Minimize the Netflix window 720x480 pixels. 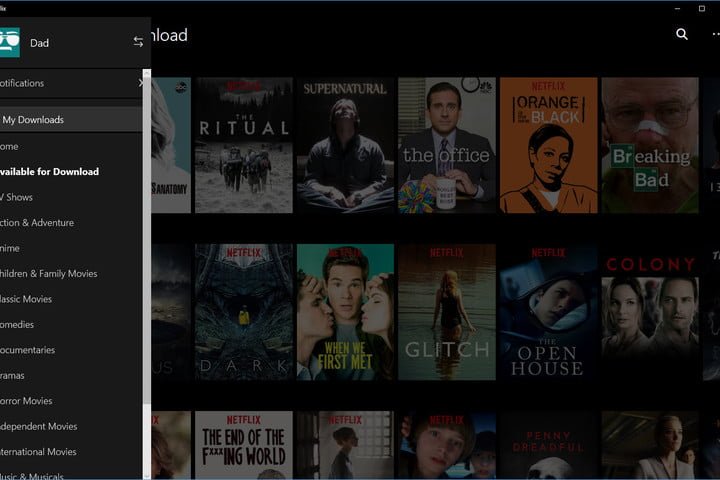[677, 8]
